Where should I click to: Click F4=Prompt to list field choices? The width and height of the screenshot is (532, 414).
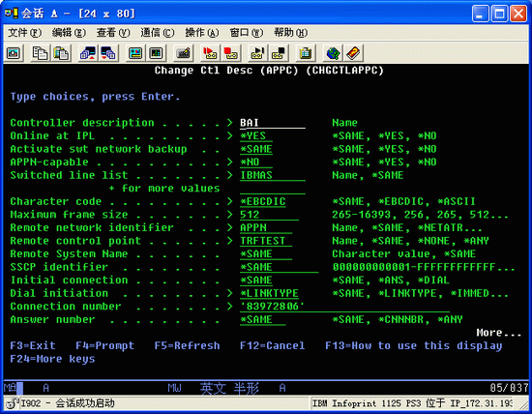(104, 345)
